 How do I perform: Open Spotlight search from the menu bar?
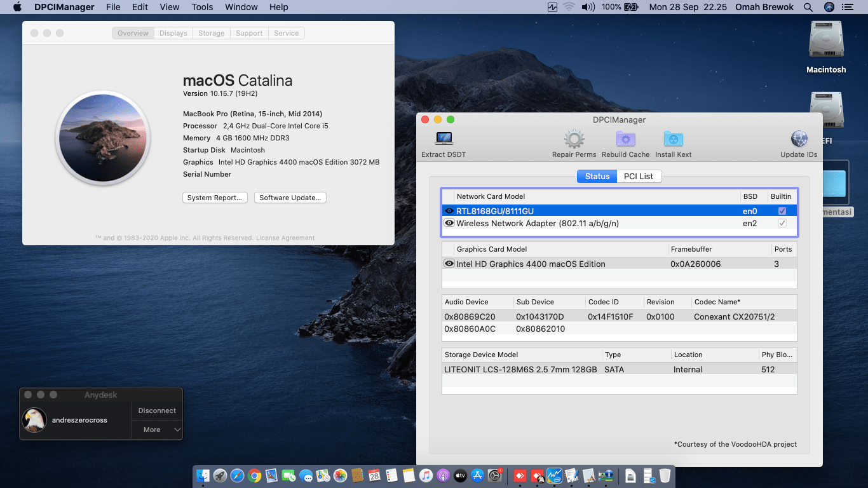click(808, 7)
